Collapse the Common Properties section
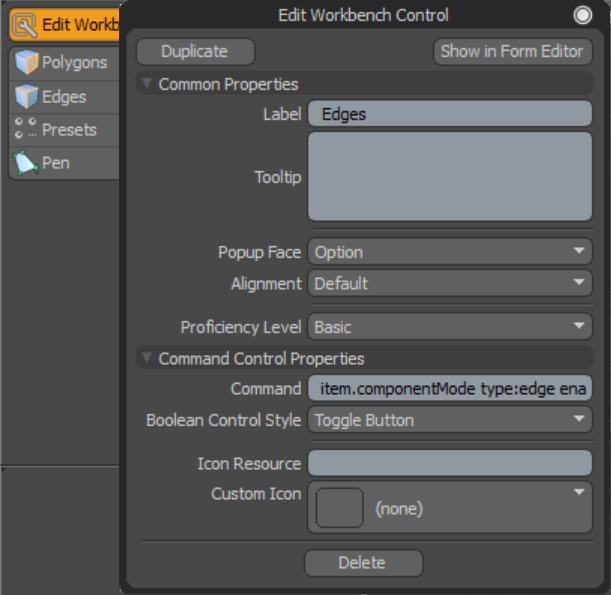 click(x=147, y=84)
